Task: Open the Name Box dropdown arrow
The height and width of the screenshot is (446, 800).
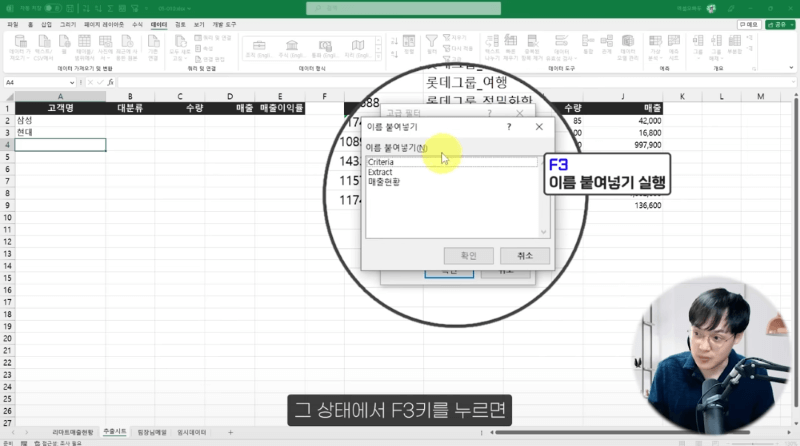Action: click(71, 83)
